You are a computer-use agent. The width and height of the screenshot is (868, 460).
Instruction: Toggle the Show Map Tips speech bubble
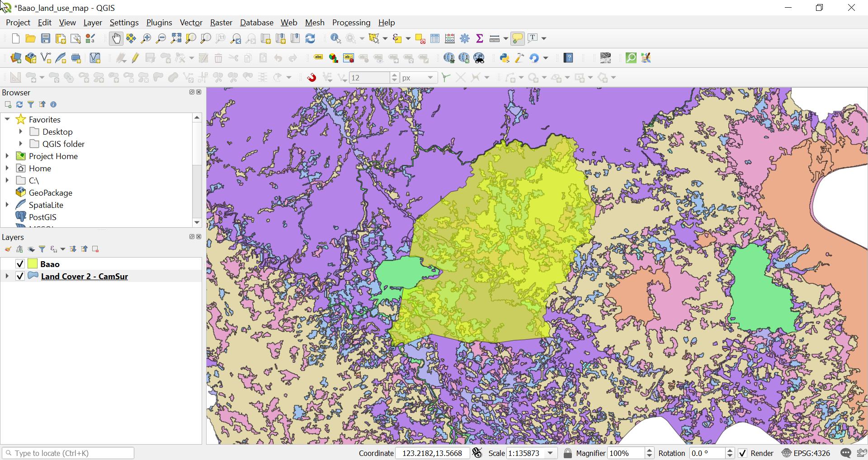point(517,38)
